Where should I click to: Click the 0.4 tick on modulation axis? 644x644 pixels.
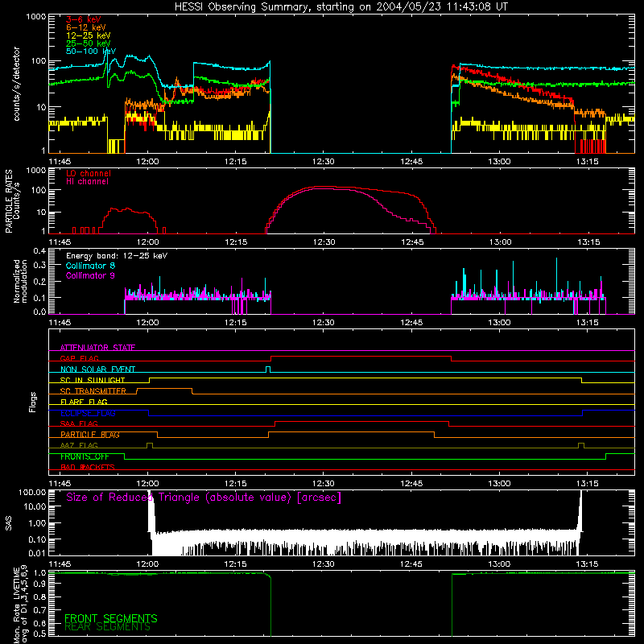[x=39, y=251]
